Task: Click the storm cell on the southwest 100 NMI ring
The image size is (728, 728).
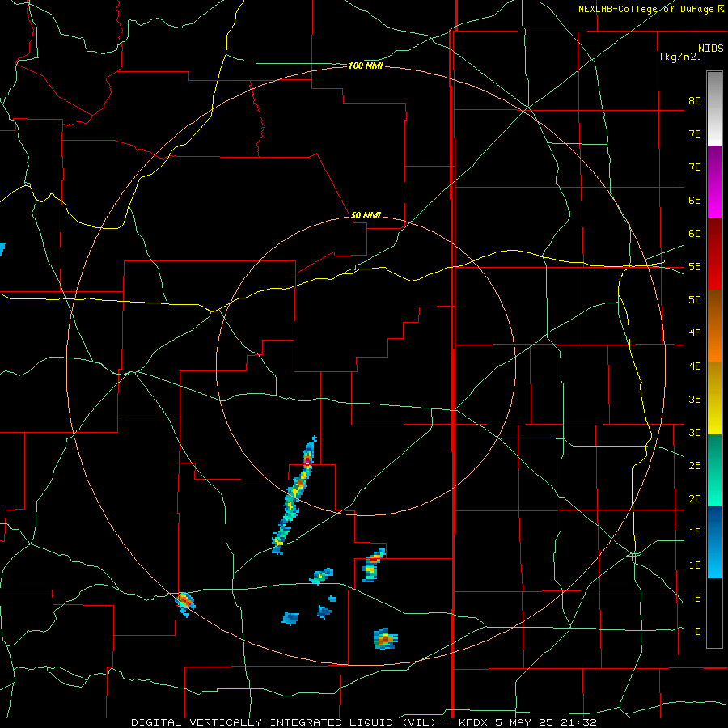Action: [184, 603]
